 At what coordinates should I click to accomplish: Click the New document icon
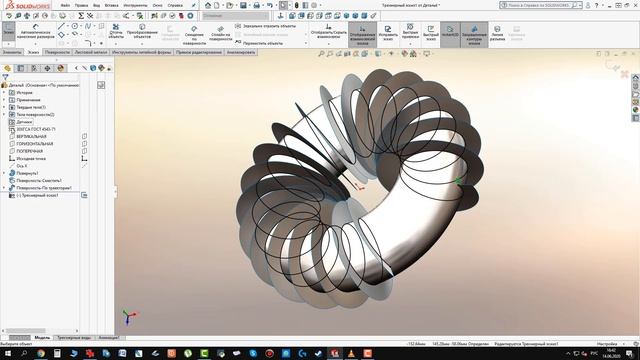217,5
